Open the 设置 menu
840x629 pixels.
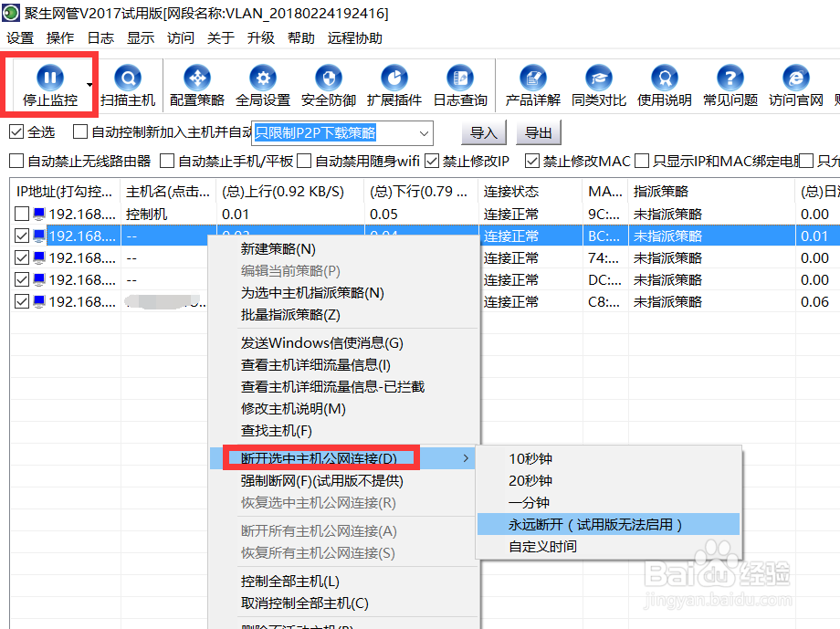[x=20, y=38]
